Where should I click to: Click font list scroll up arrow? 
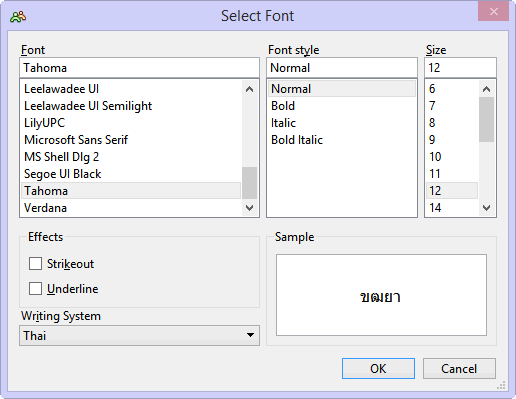click(x=249, y=89)
